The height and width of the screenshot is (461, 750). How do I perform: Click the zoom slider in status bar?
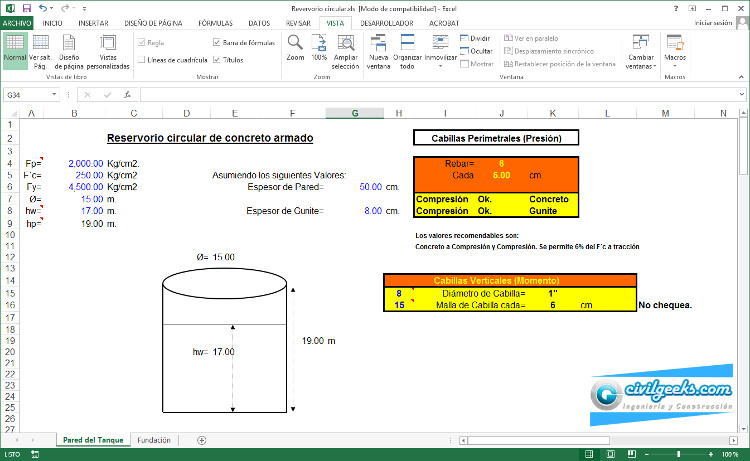pos(678,455)
